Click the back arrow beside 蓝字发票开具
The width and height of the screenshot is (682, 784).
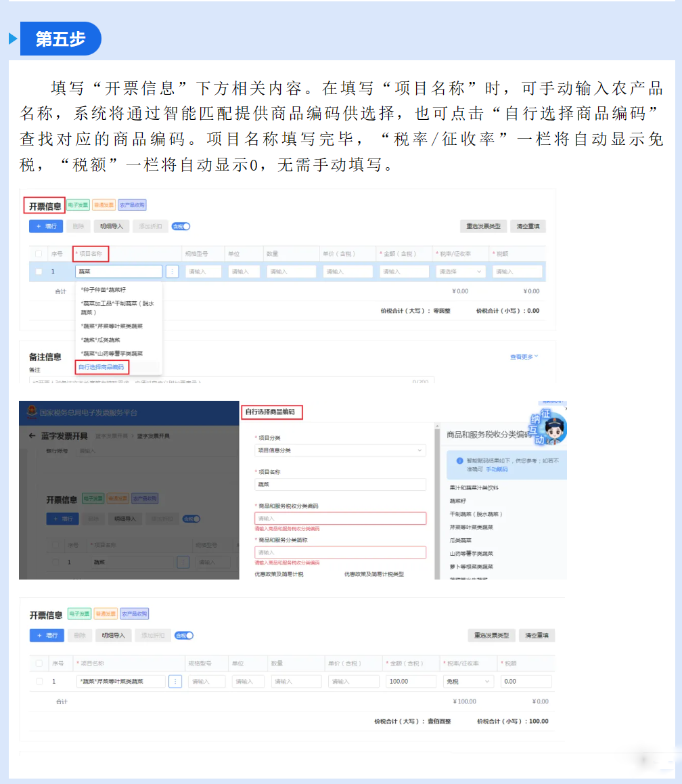(x=32, y=436)
